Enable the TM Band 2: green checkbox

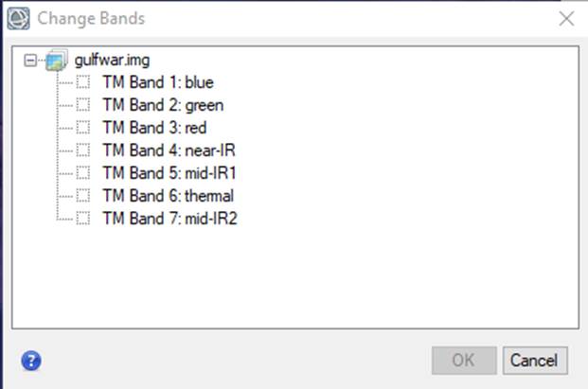(83, 105)
